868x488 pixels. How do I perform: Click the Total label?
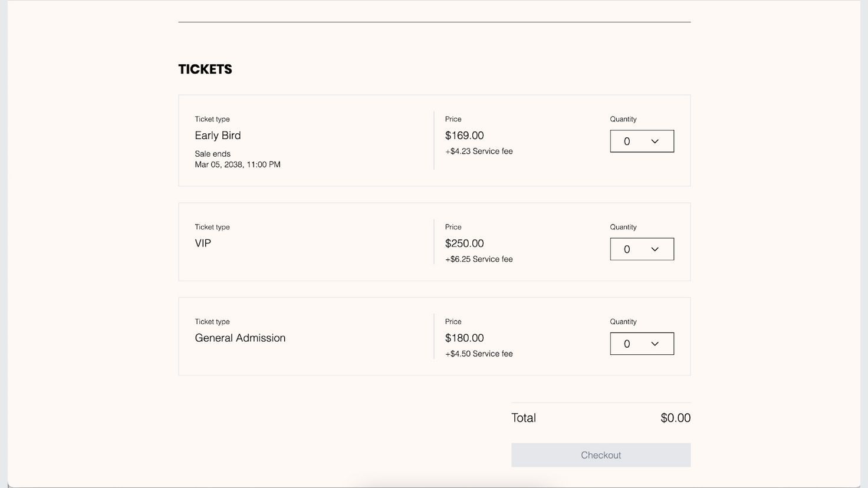click(x=524, y=418)
